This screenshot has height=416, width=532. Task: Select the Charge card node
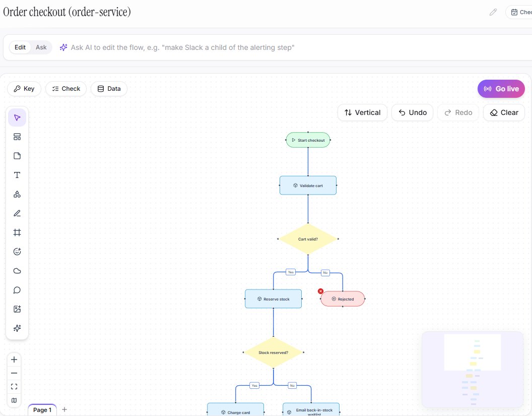click(235, 409)
